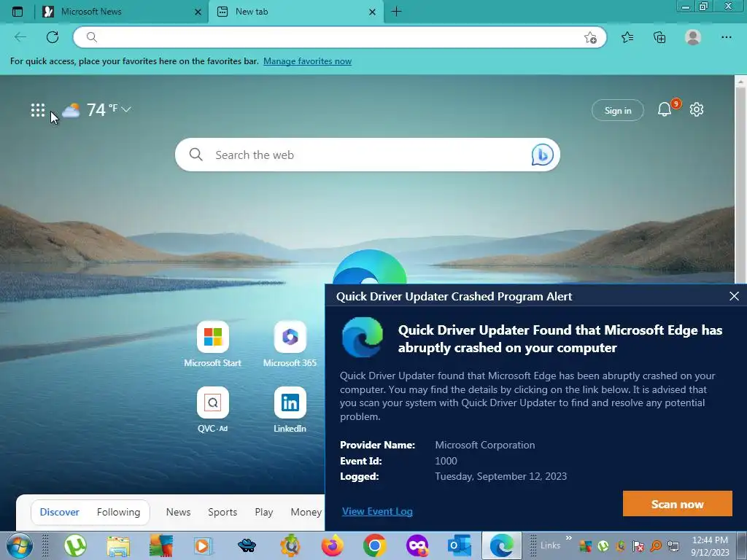Launch Windows Media Player from taskbar
Screen dimensions: 747x560
click(x=204, y=546)
